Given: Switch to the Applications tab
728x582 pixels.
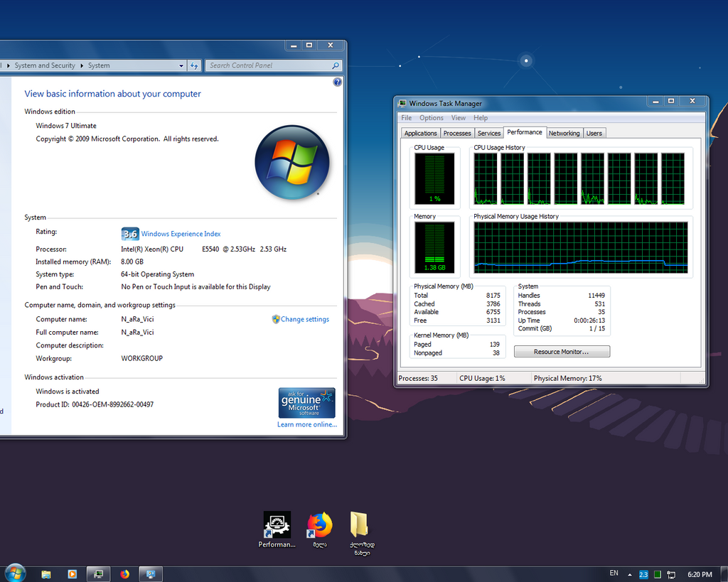Looking at the screenshot, I should pyautogui.click(x=421, y=133).
